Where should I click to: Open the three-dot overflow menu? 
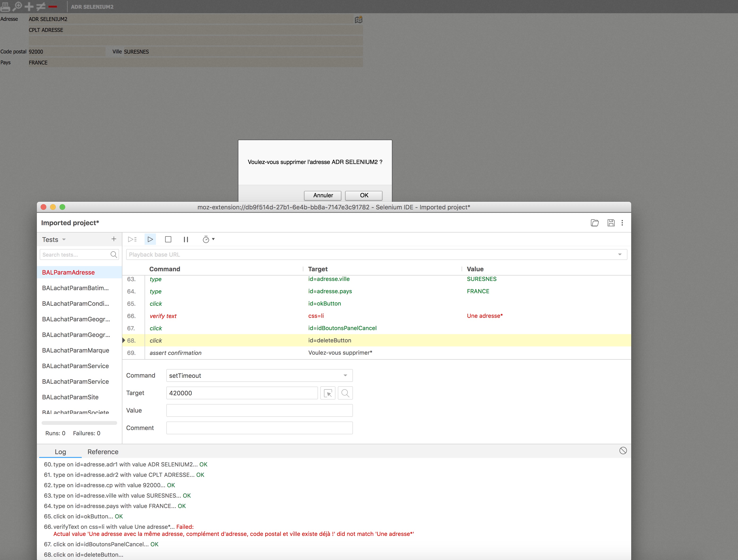point(622,223)
